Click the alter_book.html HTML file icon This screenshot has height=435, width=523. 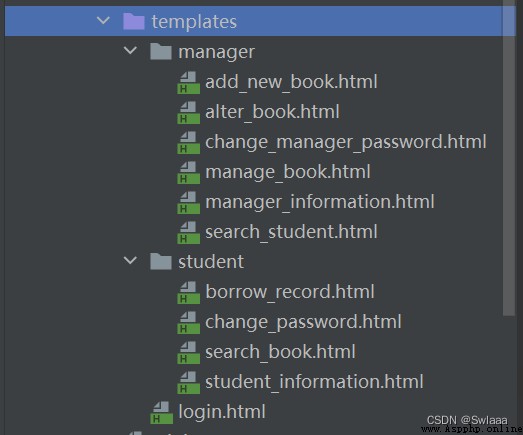click(x=188, y=113)
